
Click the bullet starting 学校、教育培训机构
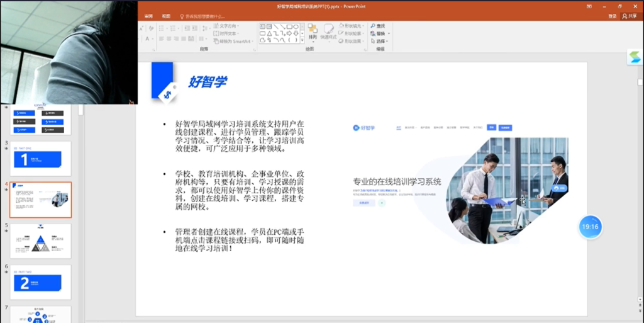(x=240, y=190)
